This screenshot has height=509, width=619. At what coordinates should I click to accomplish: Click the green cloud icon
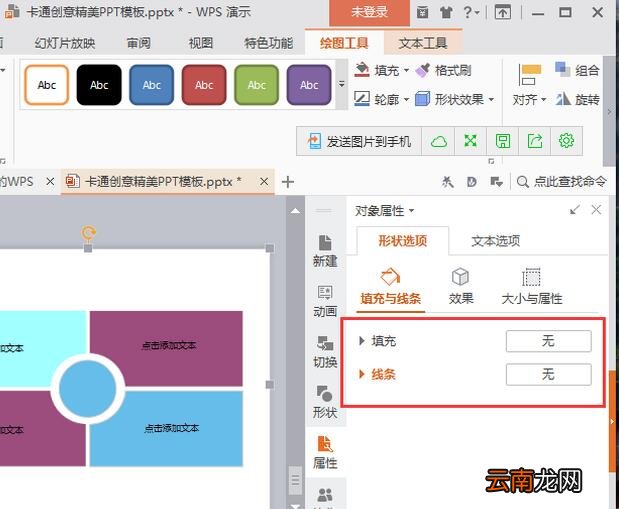pos(439,141)
